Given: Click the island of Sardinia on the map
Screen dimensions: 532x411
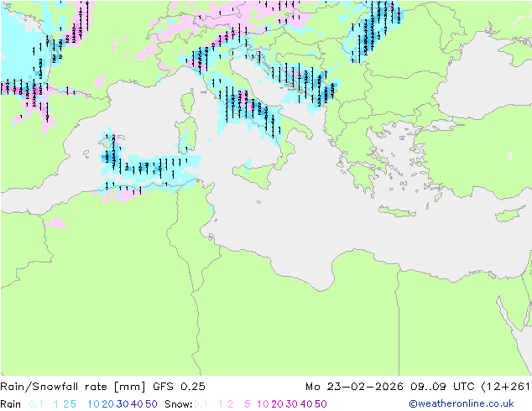Looking at the screenshot, I should tap(187, 136).
